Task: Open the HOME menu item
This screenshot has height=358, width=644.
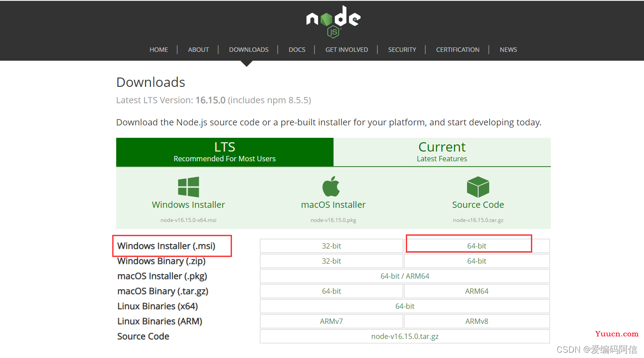Action: pos(159,50)
